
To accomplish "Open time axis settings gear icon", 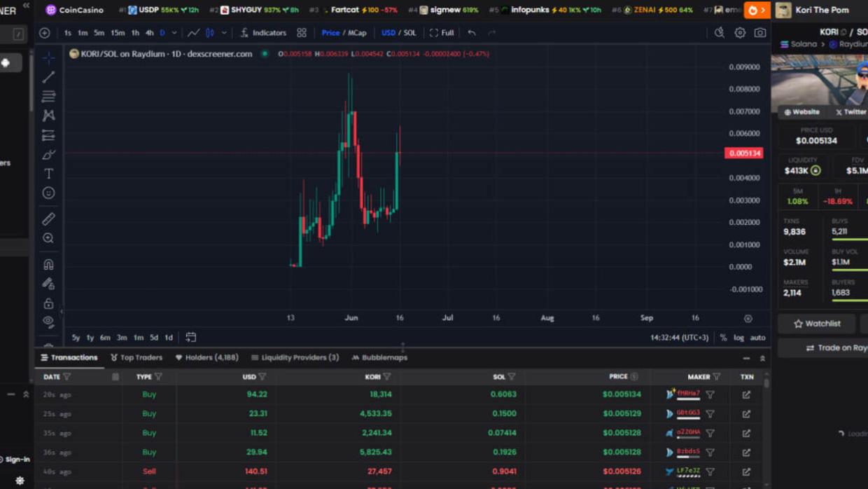I will pyautogui.click(x=748, y=319).
